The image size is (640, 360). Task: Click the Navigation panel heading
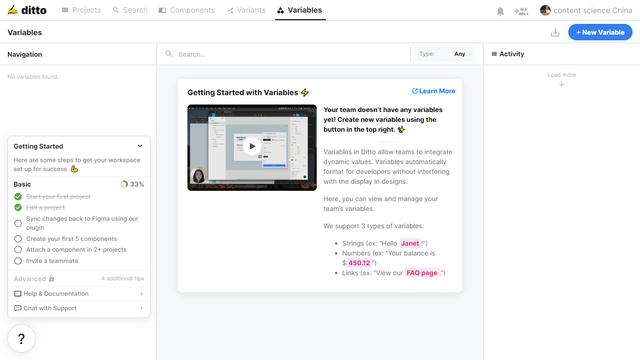(24, 54)
